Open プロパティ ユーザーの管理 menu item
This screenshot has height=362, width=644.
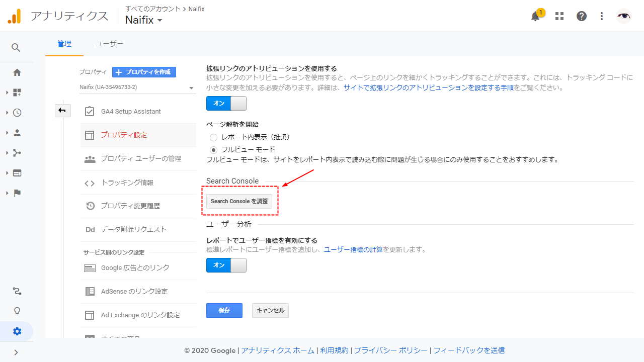[138, 159]
